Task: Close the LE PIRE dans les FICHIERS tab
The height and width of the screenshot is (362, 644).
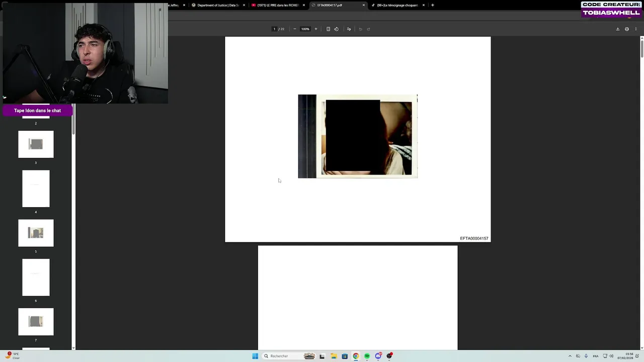Action: (x=304, y=5)
